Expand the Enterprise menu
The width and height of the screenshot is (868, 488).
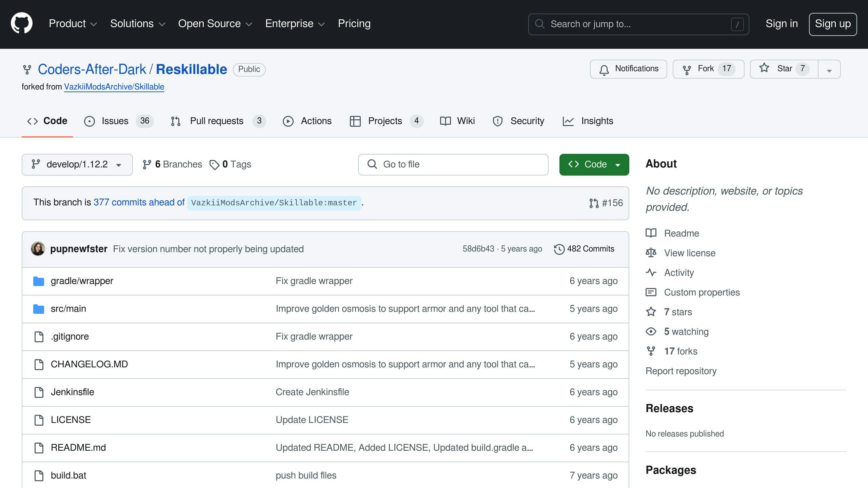click(295, 24)
